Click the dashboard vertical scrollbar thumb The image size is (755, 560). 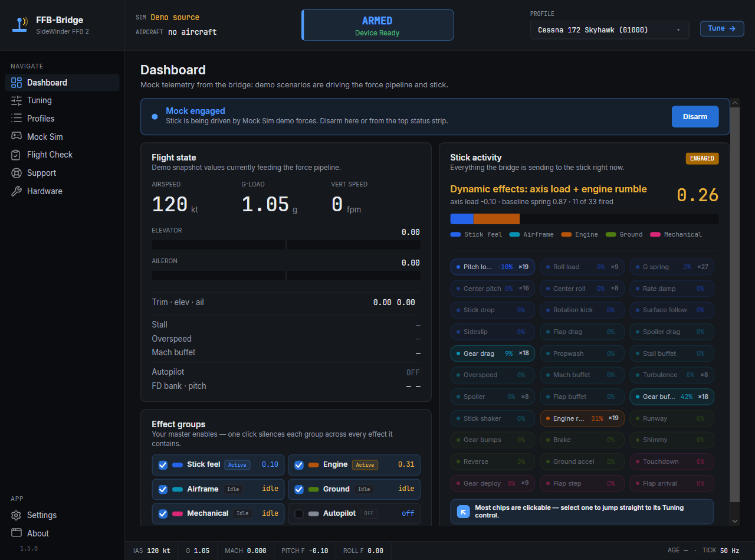pos(735,304)
